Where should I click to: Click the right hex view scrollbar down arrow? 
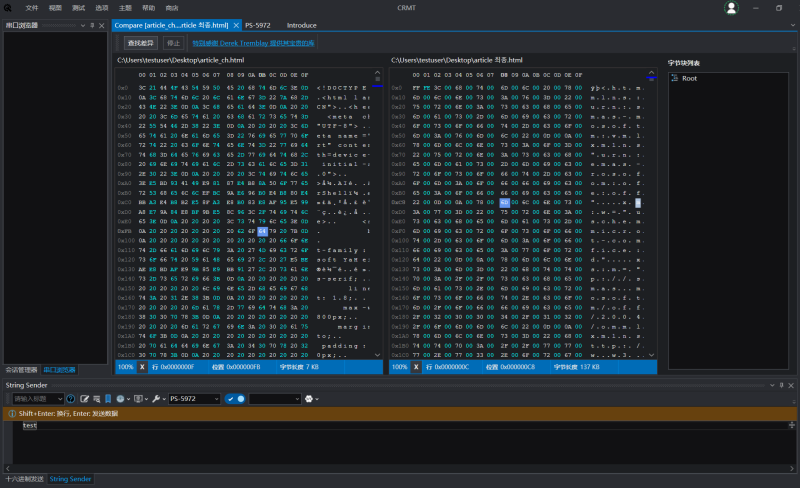652,355
